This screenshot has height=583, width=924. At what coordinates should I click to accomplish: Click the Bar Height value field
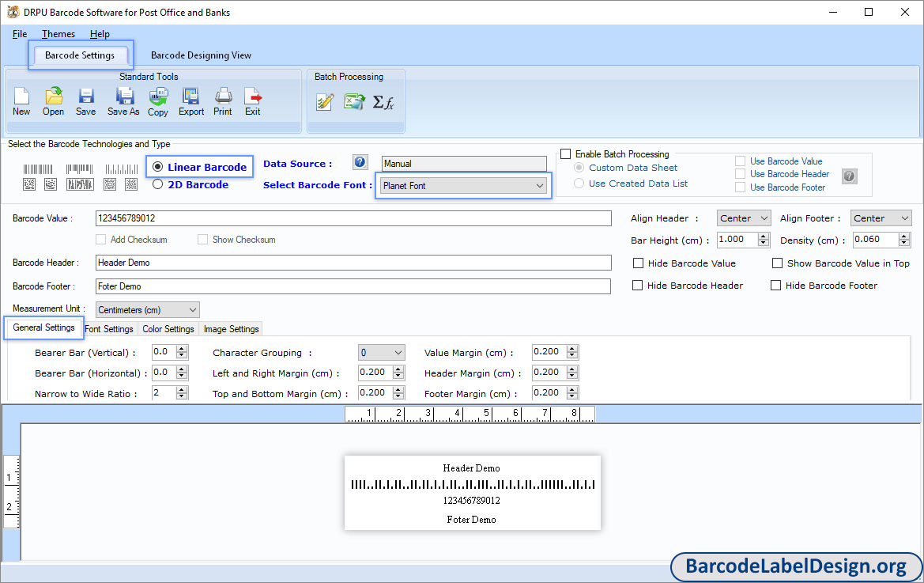737,240
